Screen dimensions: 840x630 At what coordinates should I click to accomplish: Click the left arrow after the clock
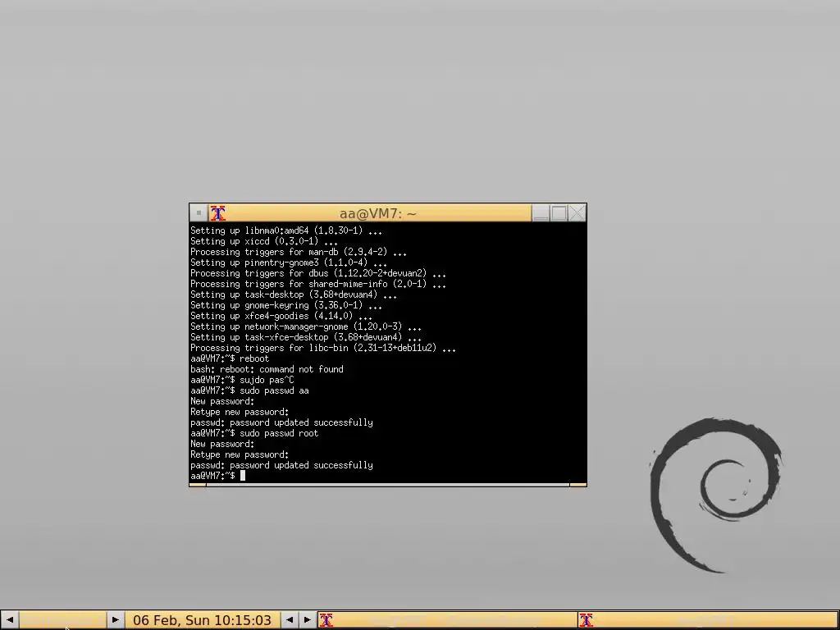(290, 620)
